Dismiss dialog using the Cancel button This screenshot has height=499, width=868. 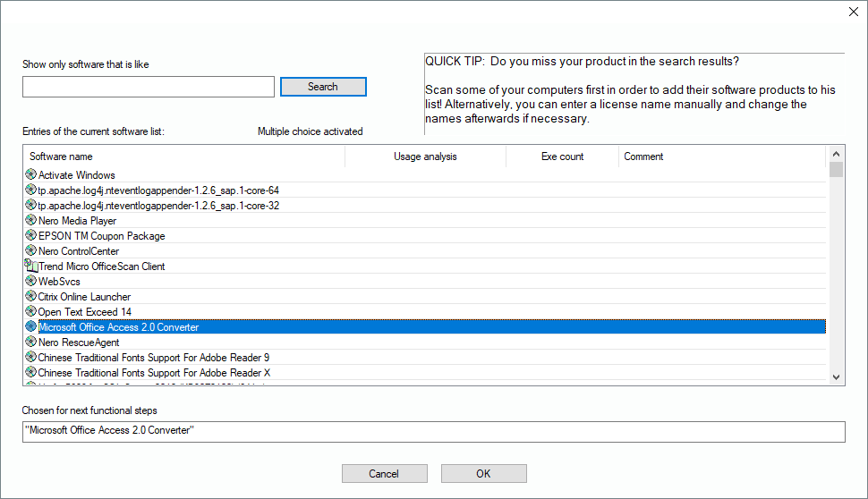pyautogui.click(x=384, y=473)
